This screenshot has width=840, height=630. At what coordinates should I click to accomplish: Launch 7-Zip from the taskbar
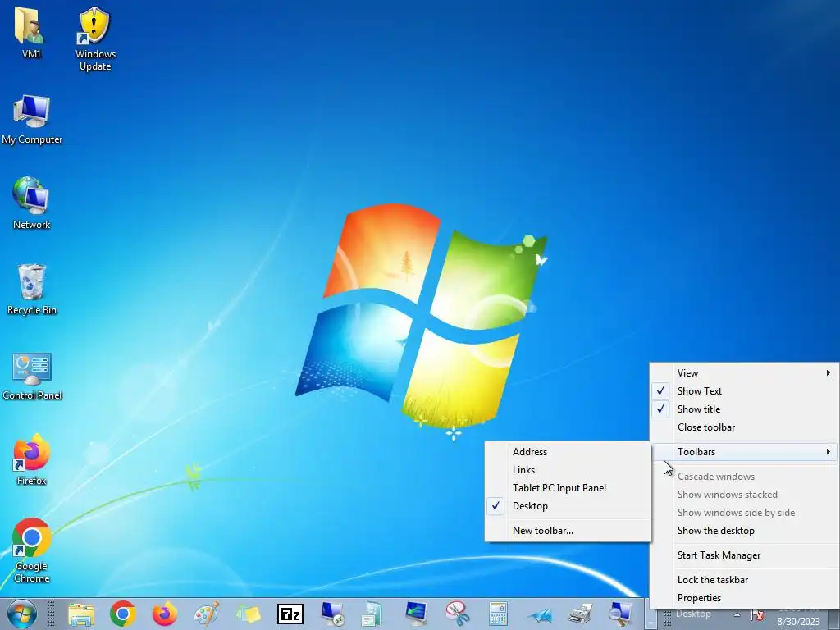(x=290, y=614)
